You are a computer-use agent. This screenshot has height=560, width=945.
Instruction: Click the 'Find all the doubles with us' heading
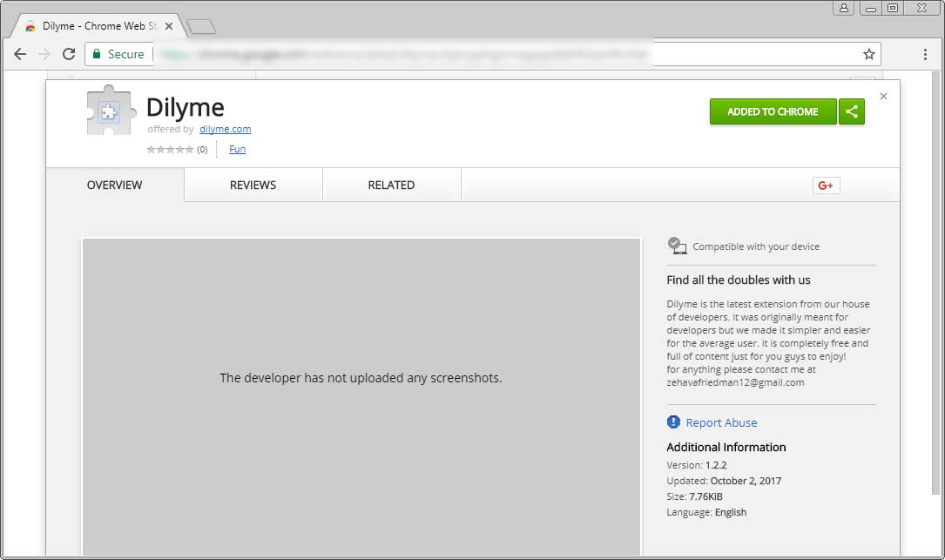(739, 280)
